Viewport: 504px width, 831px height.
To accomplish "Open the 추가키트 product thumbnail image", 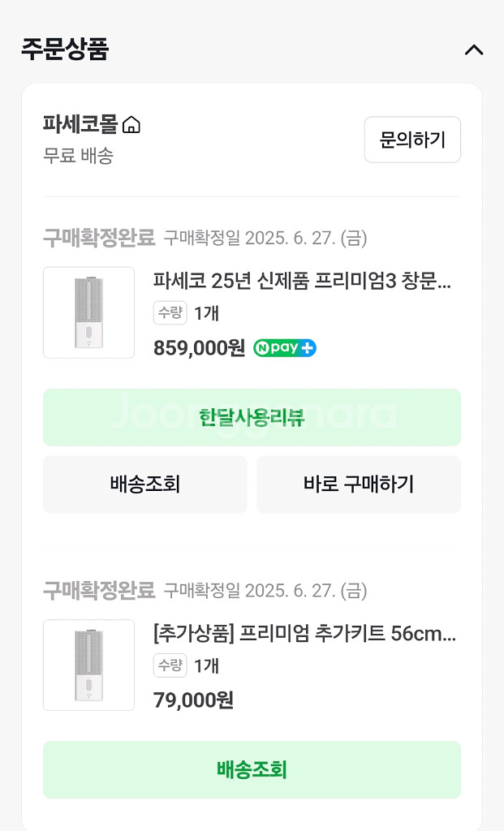I will coord(88,665).
